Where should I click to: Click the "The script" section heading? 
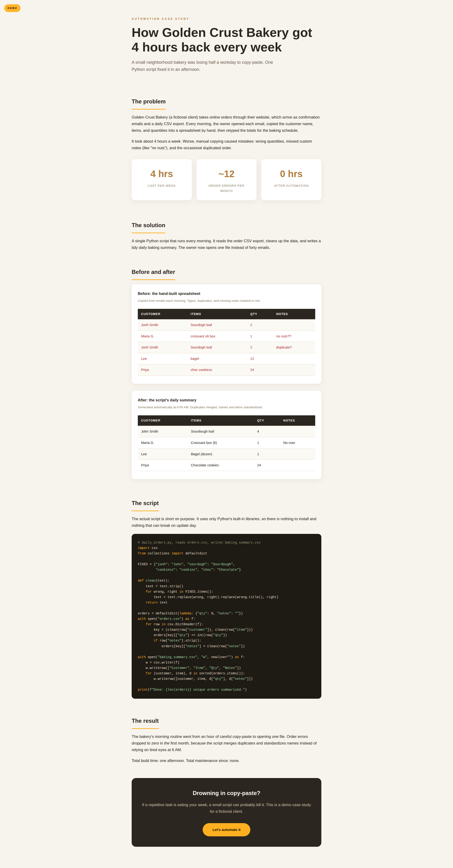[x=145, y=503]
